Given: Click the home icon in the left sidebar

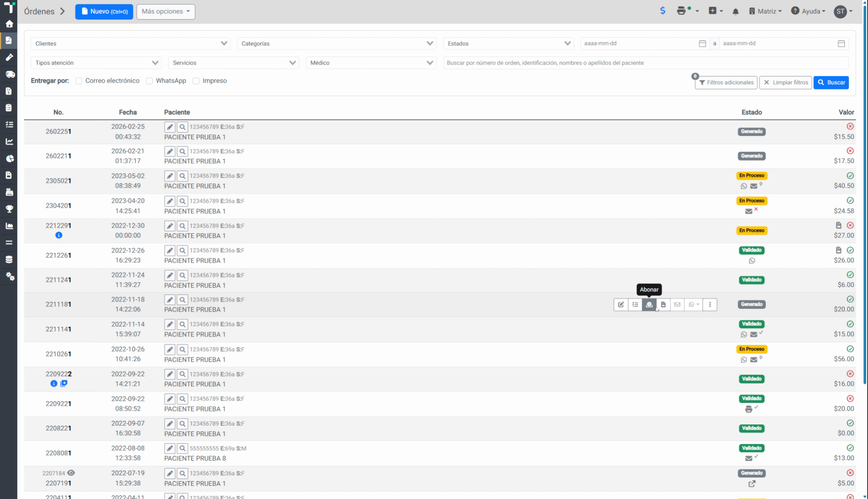Looking at the screenshot, I should pos(9,24).
